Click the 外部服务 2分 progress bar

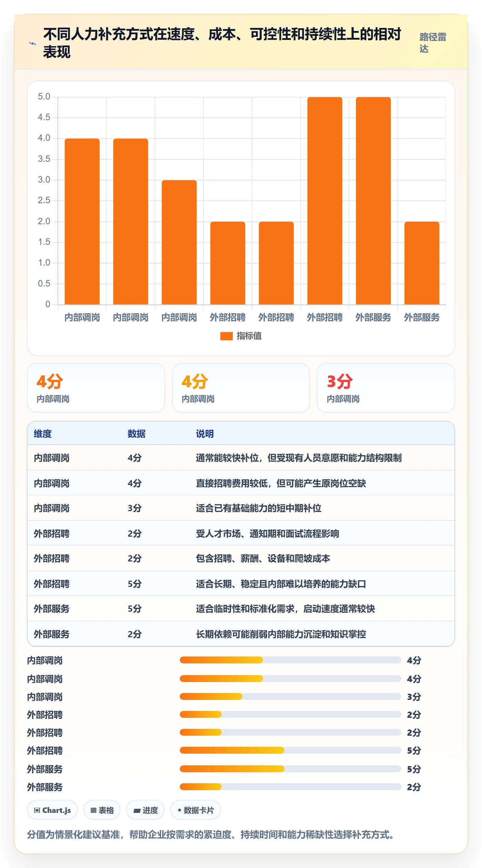(290, 787)
